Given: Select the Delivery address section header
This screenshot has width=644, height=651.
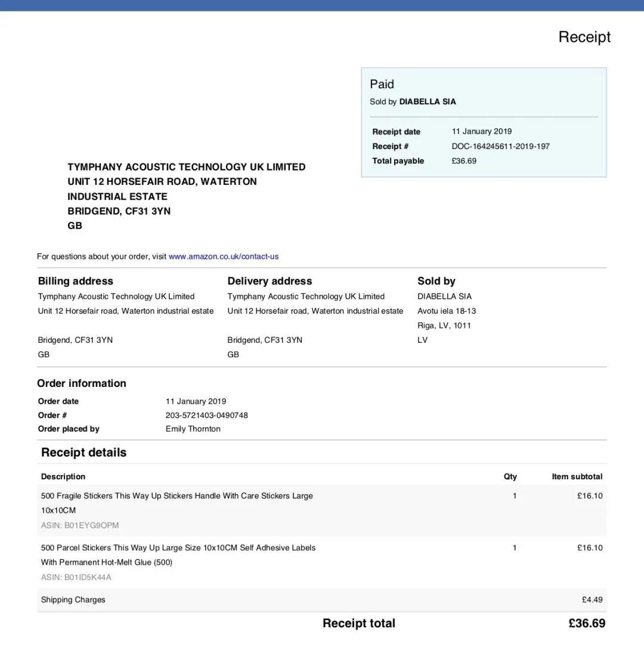Looking at the screenshot, I should pos(270,281).
